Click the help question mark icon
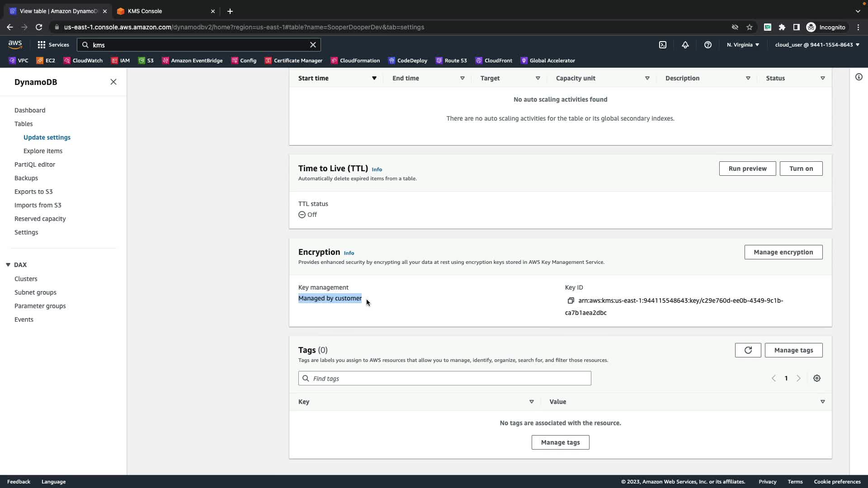 (x=708, y=45)
